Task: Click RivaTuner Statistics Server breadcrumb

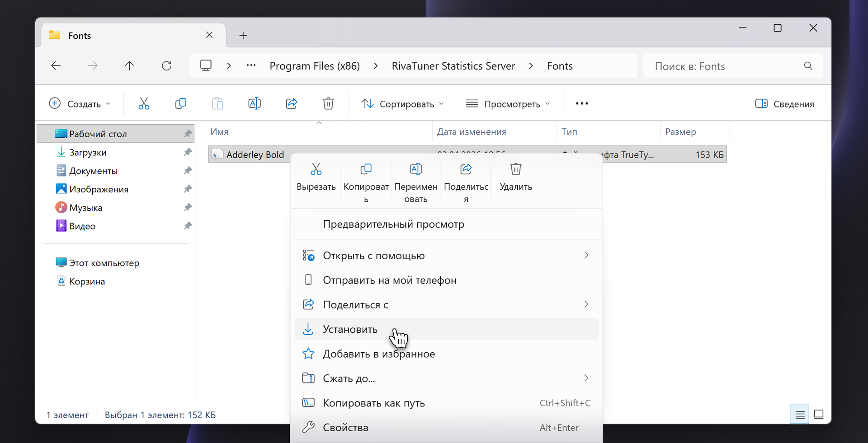Action: [453, 66]
